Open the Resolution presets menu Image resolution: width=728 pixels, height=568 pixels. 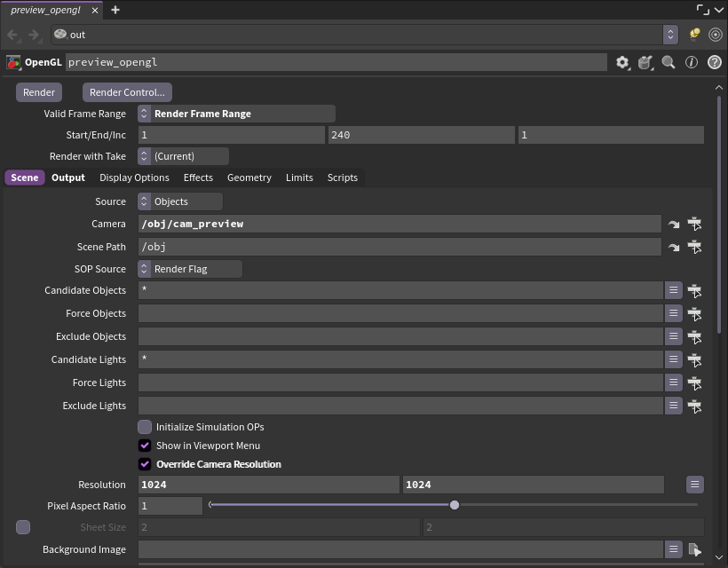(694, 485)
